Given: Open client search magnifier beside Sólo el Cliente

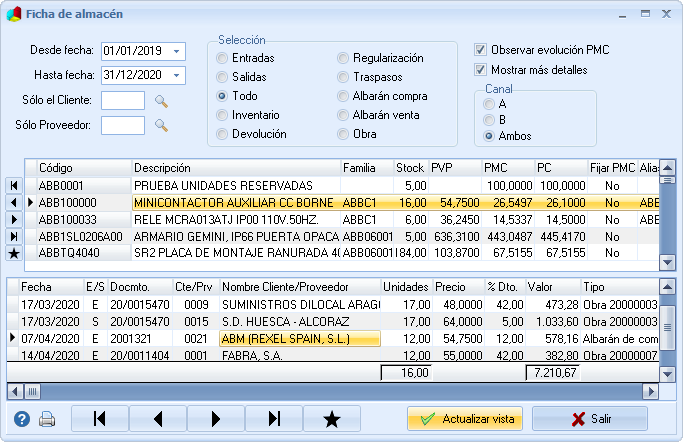Looking at the screenshot, I should click(161, 101).
